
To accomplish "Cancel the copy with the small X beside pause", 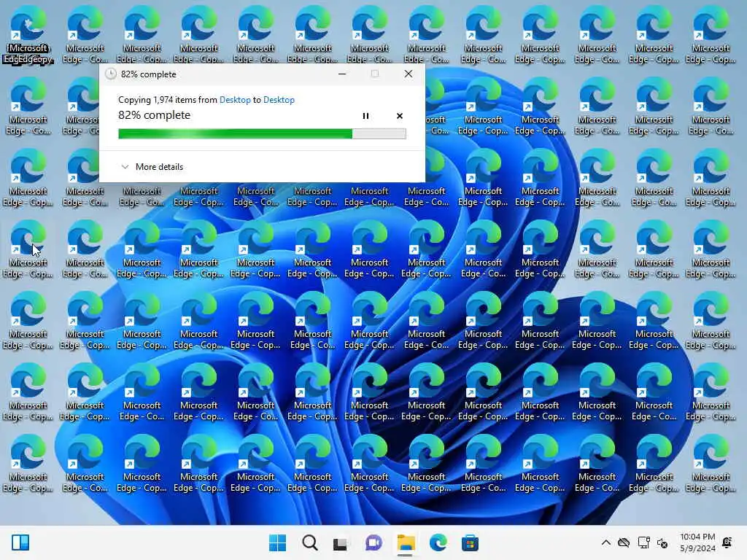I will coord(399,116).
